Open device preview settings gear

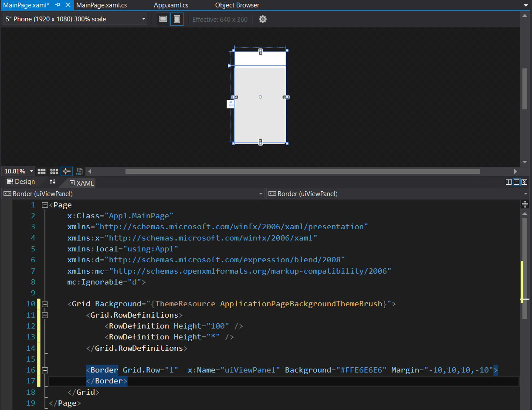[263, 19]
